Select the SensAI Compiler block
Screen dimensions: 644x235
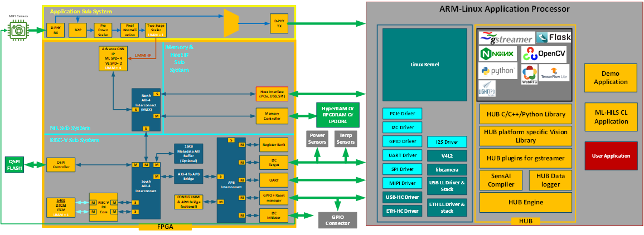(x=501, y=179)
